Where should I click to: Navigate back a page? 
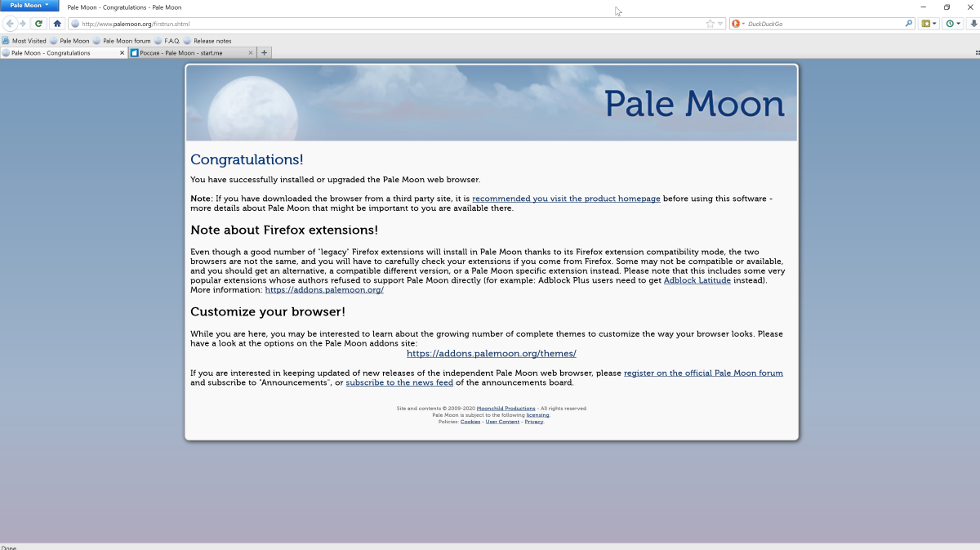(9, 23)
